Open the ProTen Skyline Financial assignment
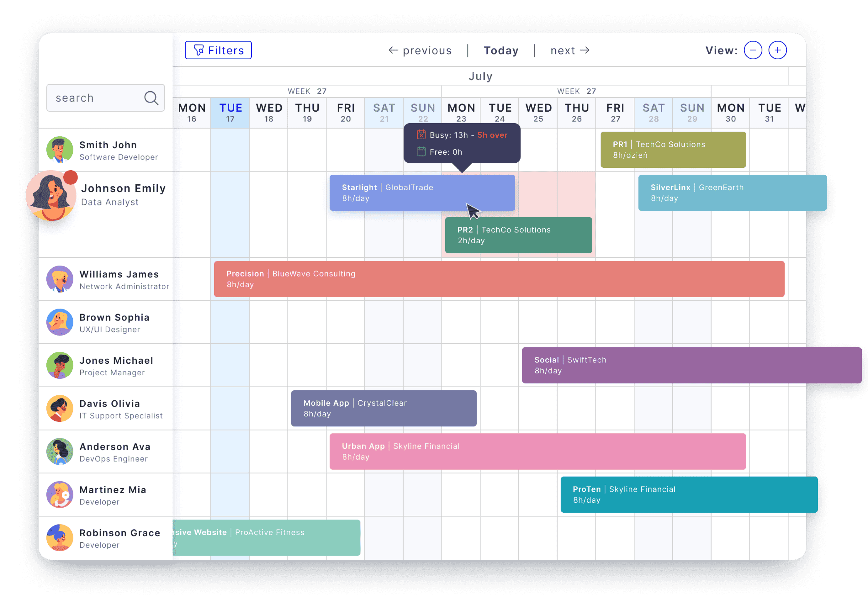The width and height of the screenshot is (868, 602). pyautogui.click(x=689, y=494)
